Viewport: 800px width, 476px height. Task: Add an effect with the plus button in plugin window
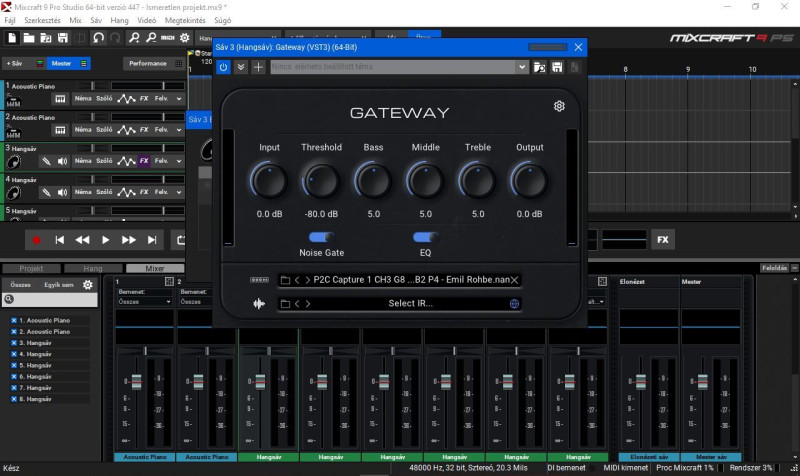[258, 67]
